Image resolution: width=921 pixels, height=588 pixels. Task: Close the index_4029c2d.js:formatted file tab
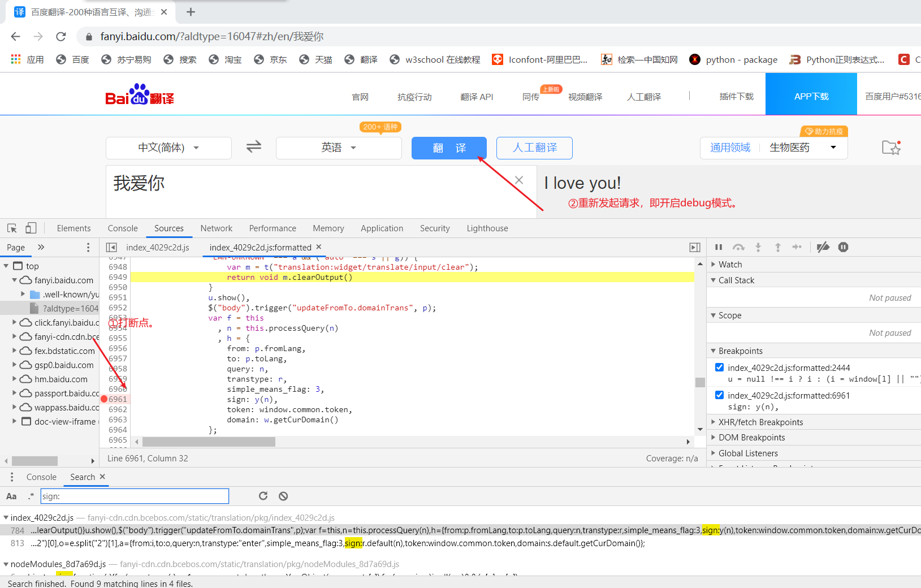pyautogui.click(x=319, y=247)
